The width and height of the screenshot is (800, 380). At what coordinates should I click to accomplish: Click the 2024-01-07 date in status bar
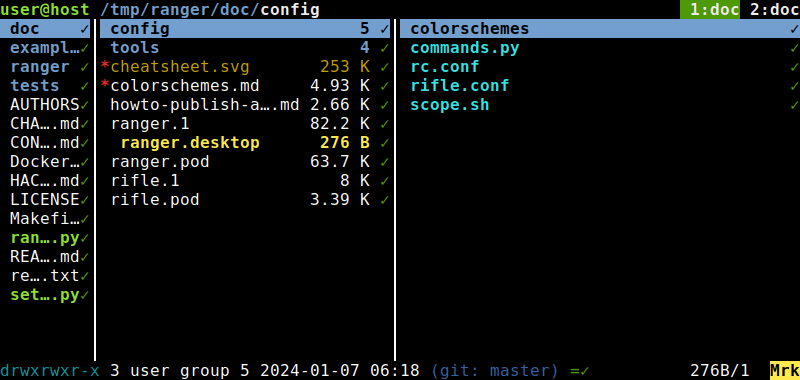click(x=310, y=370)
